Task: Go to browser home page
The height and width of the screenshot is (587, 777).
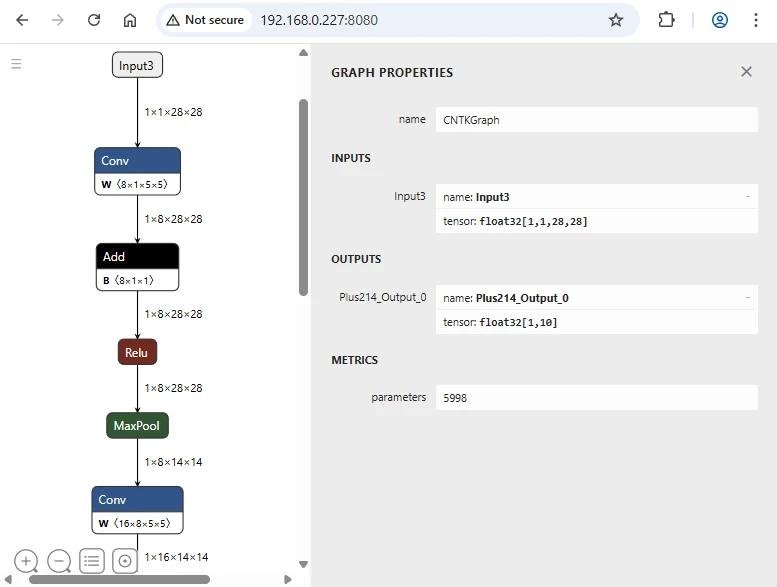Action: point(130,20)
